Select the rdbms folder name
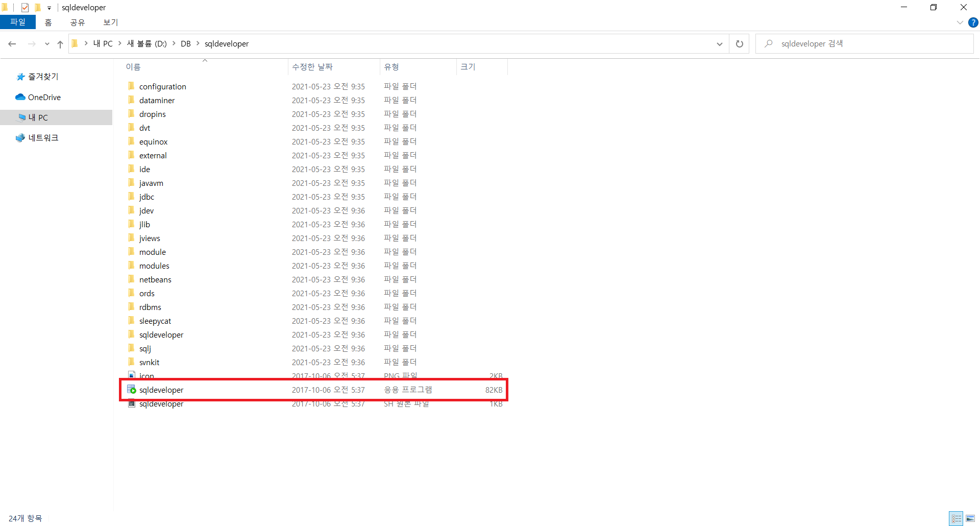 150,307
